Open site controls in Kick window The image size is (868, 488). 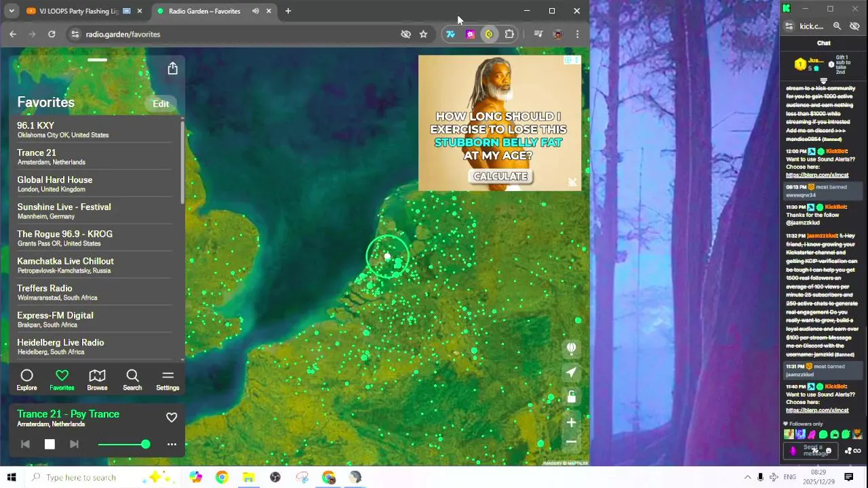(789, 26)
